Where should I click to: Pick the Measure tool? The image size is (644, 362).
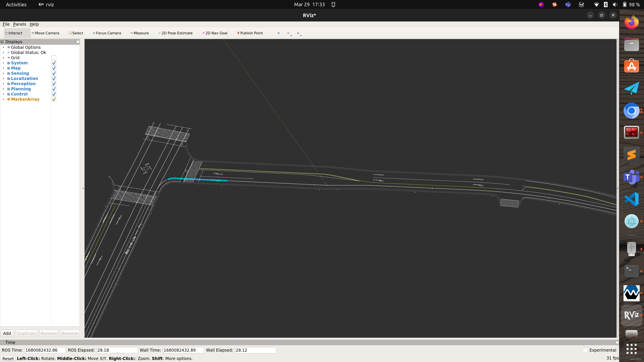click(140, 33)
